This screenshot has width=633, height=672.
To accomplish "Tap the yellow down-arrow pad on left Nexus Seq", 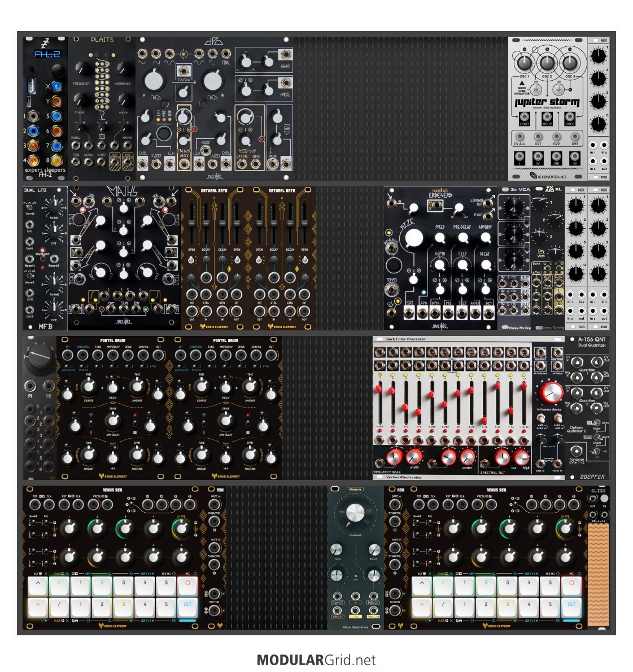I will click(x=38, y=607).
